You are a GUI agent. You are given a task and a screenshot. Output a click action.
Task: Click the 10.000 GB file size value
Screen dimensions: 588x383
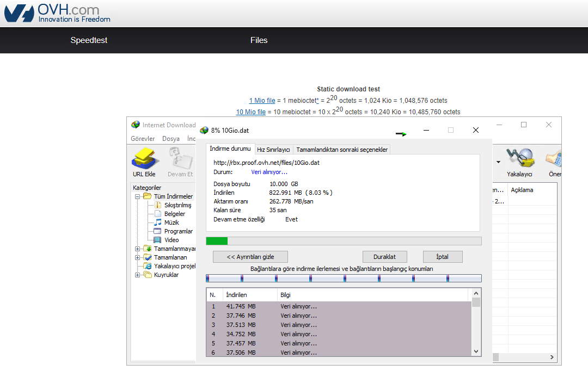tap(284, 184)
